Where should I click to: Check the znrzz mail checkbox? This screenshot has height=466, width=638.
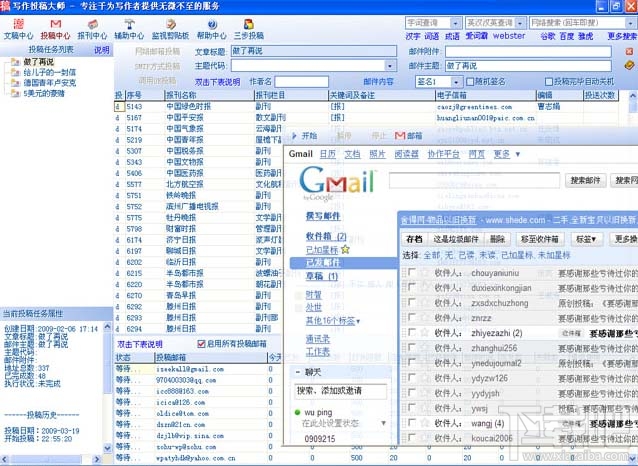coord(412,317)
